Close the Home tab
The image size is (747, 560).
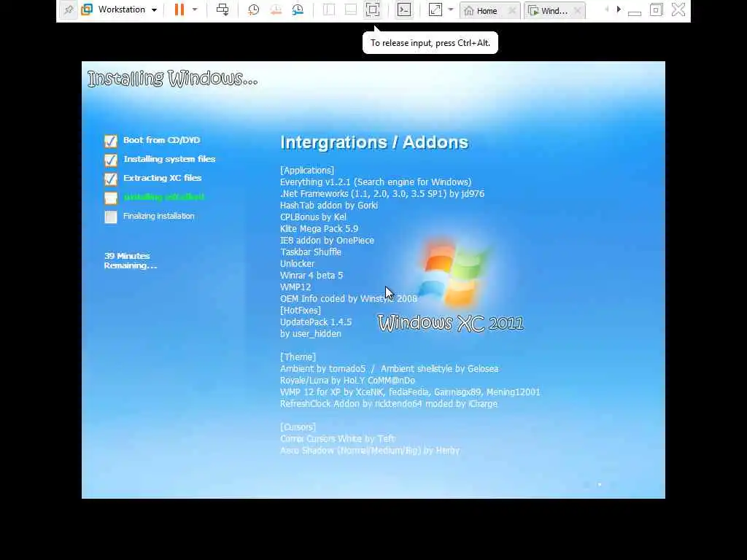(512, 10)
